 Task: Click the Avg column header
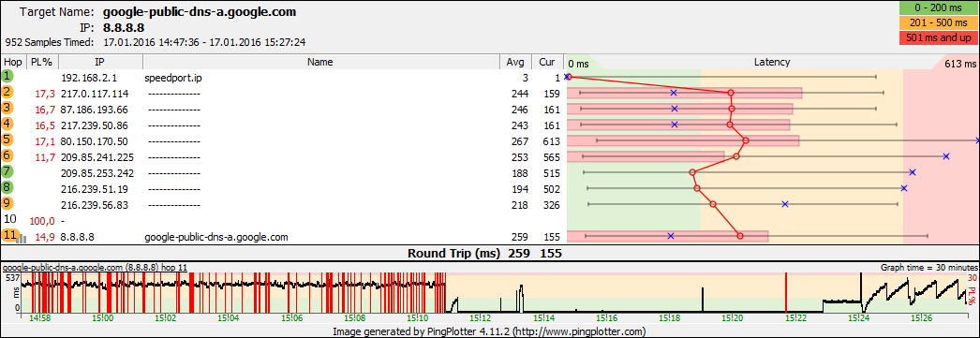[515, 62]
